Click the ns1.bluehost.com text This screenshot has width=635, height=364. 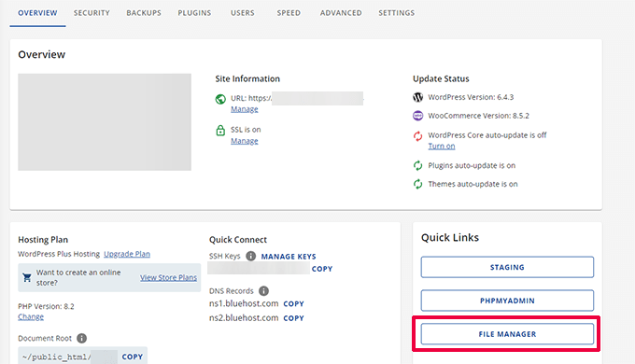(x=244, y=303)
